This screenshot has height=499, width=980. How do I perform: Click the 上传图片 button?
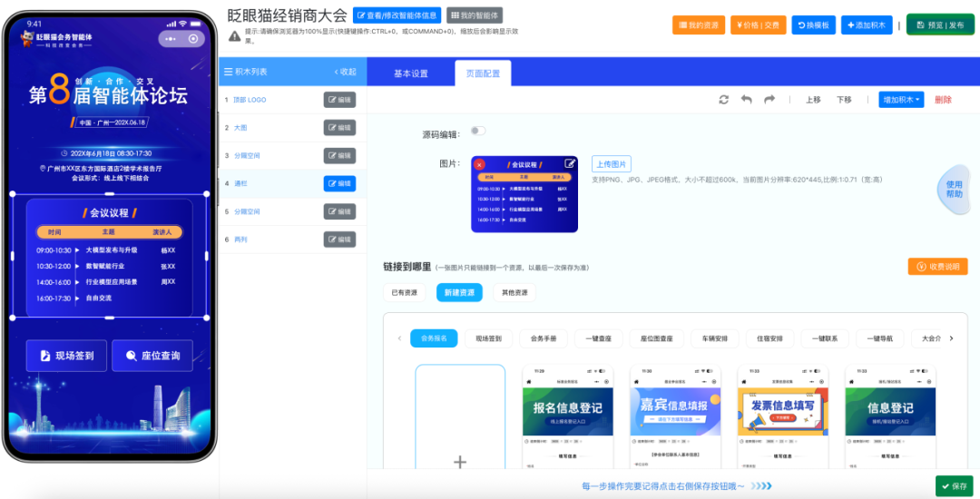click(x=612, y=164)
